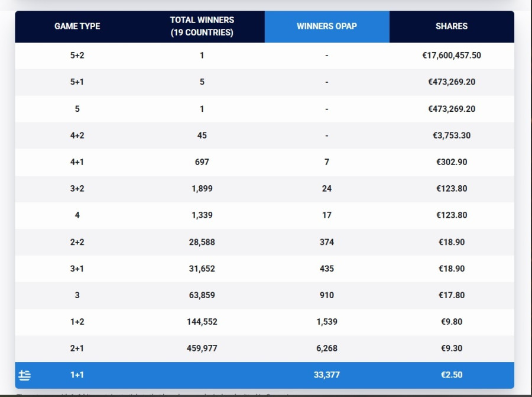Select the 2+2 game type row label
The width and height of the screenshot is (532, 397).
(77, 242)
